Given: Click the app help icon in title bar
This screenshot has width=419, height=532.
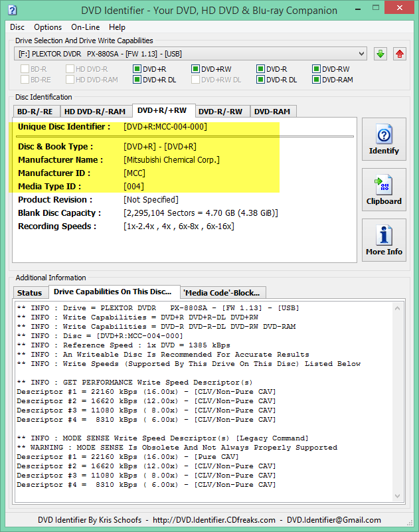Looking at the screenshot, I should [x=12, y=10].
